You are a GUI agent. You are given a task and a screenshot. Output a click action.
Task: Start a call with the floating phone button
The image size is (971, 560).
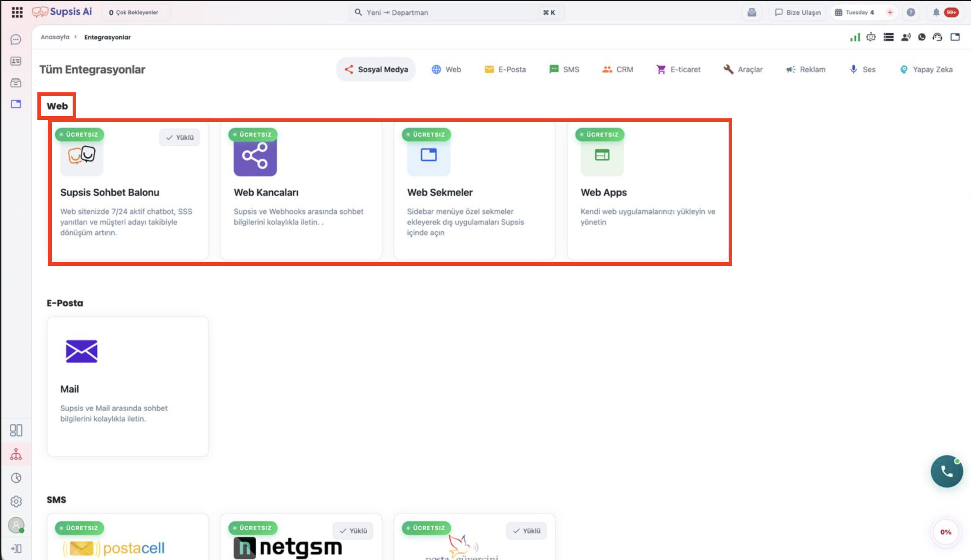pos(946,471)
